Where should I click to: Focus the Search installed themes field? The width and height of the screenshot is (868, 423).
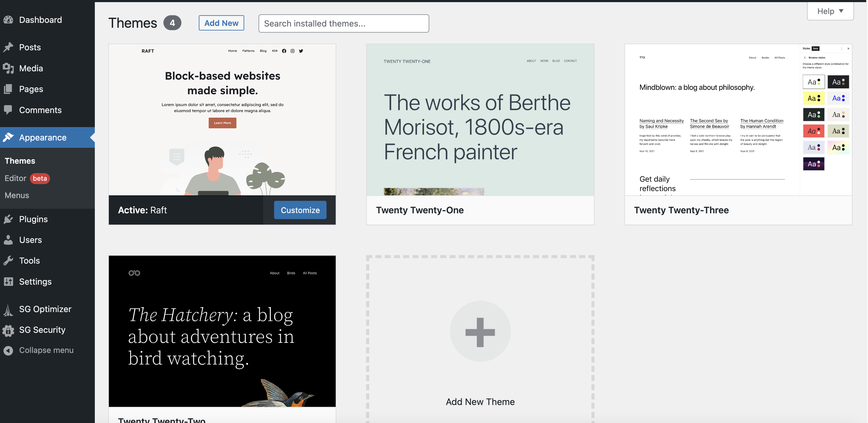[x=343, y=23]
